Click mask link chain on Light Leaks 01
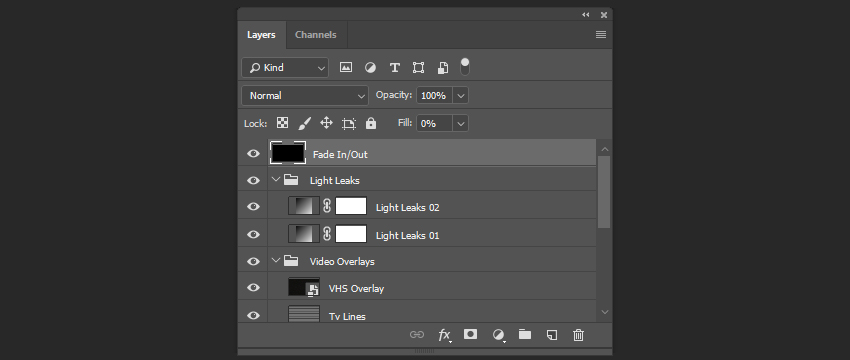 [327, 234]
